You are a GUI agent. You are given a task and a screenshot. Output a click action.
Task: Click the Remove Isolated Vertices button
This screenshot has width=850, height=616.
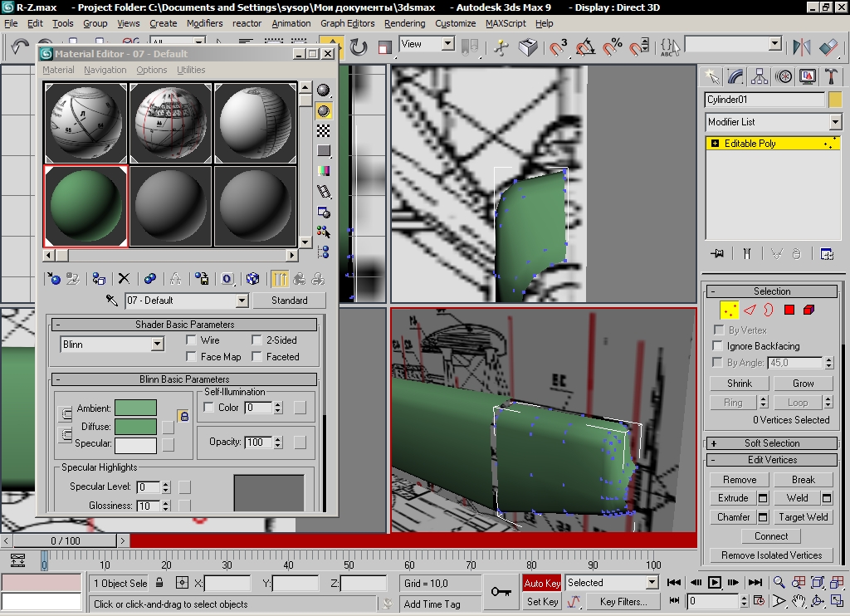(x=771, y=555)
